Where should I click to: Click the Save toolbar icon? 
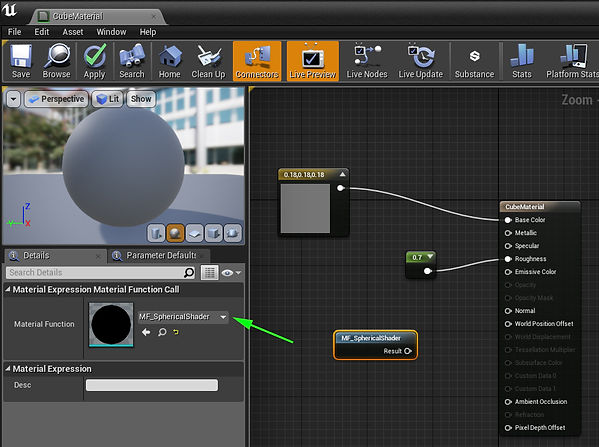pos(21,61)
